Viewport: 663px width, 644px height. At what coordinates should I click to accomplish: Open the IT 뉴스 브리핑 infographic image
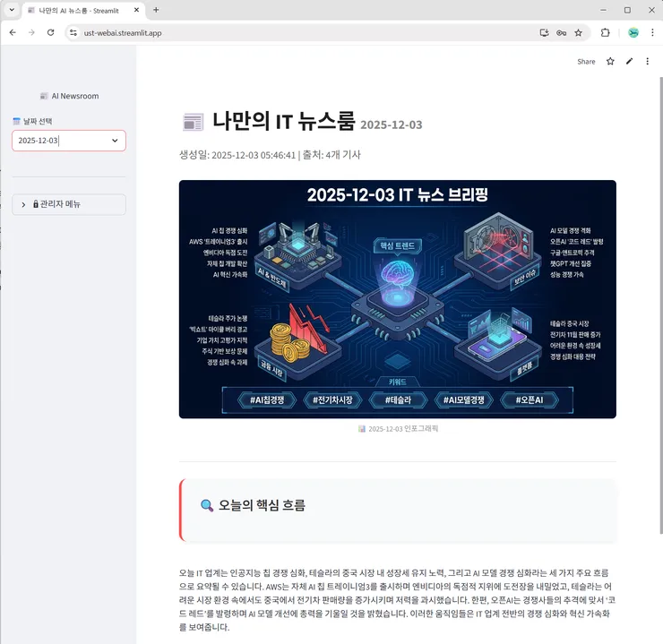click(398, 299)
